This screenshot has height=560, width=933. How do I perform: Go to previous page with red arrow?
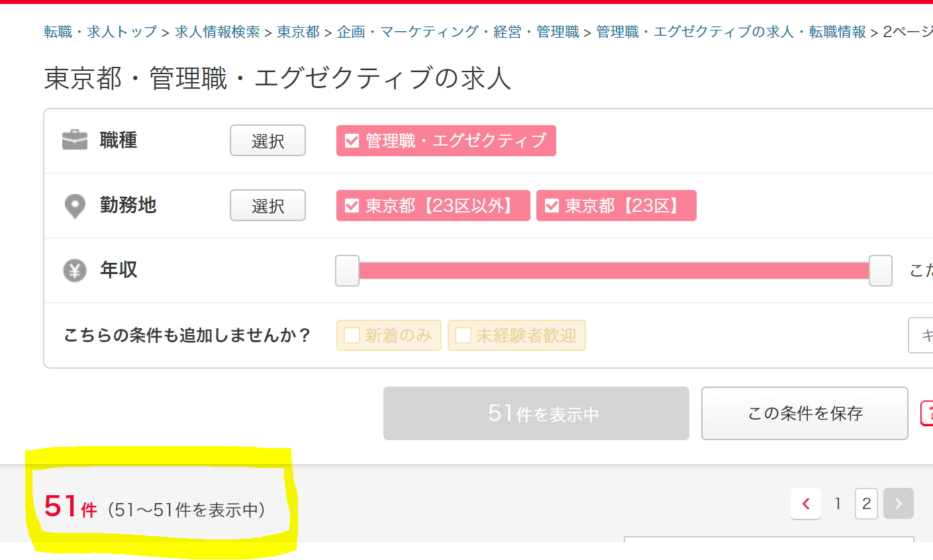click(x=806, y=504)
